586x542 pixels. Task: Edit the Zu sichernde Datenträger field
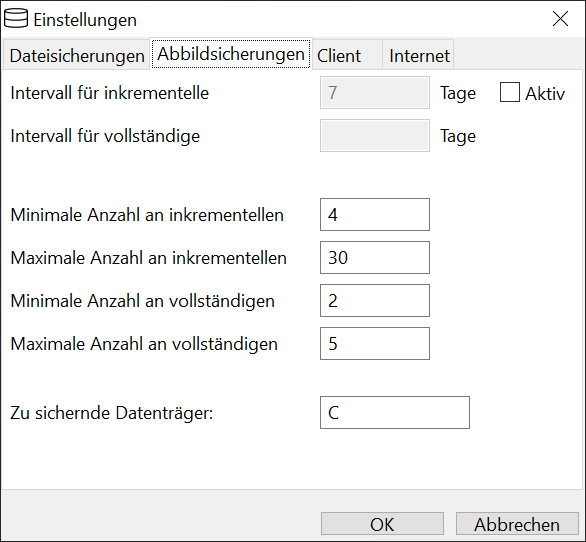click(x=395, y=413)
